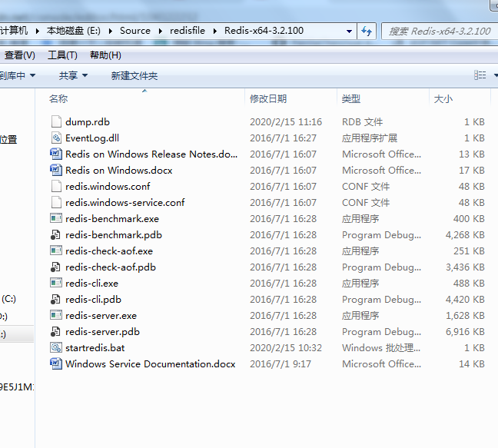The width and height of the screenshot is (498, 448).
Task: Open the include in library dropdown
Action: click(x=18, y=75)
